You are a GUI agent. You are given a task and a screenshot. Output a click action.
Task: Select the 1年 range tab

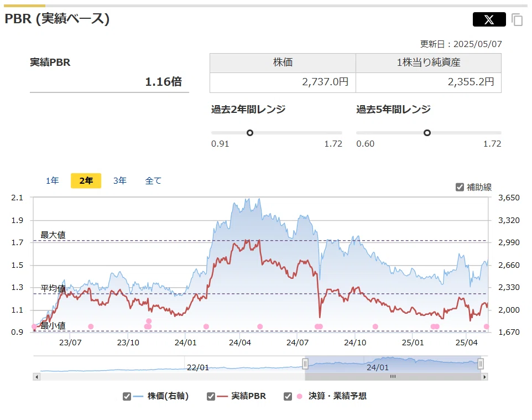pyautogui.click(x=52, y=180)
